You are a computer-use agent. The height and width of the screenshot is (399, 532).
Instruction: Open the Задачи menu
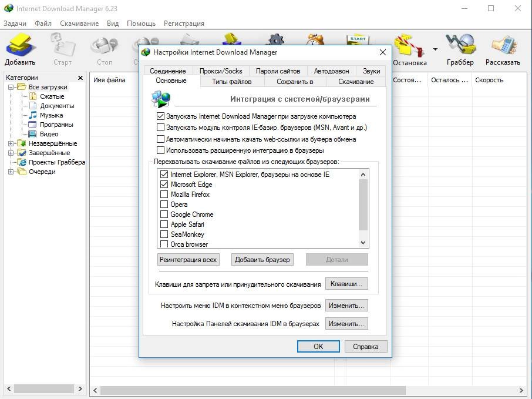click(x=15, y=24)
